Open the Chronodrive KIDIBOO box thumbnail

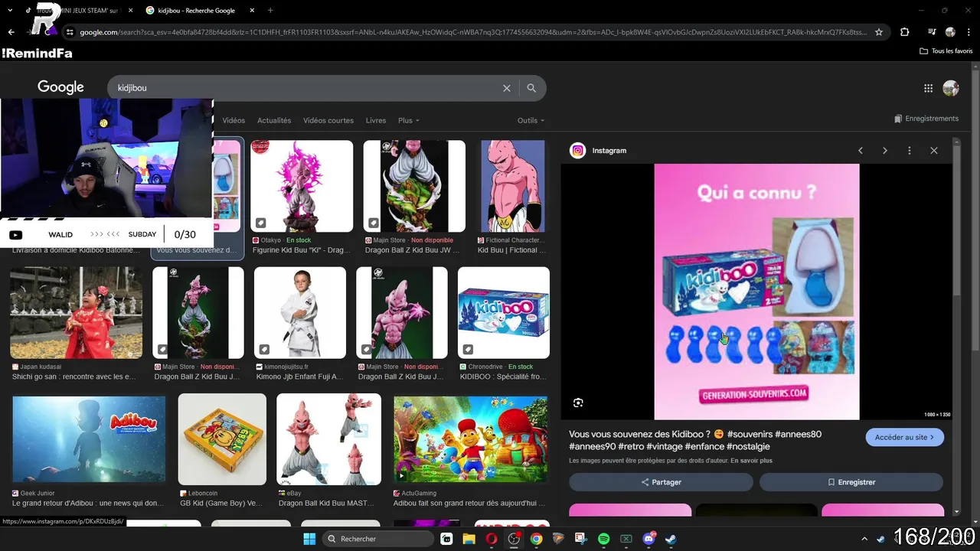coord(503,313)
